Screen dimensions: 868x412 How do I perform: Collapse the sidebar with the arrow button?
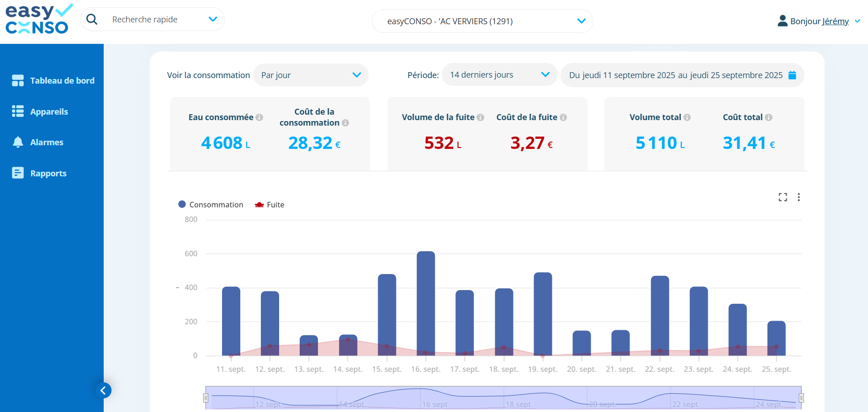point(103,390)
